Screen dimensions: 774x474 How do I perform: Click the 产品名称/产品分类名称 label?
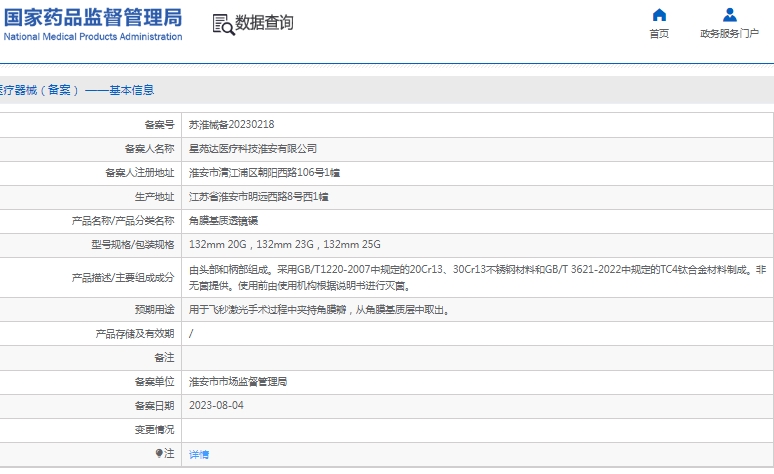123,221
